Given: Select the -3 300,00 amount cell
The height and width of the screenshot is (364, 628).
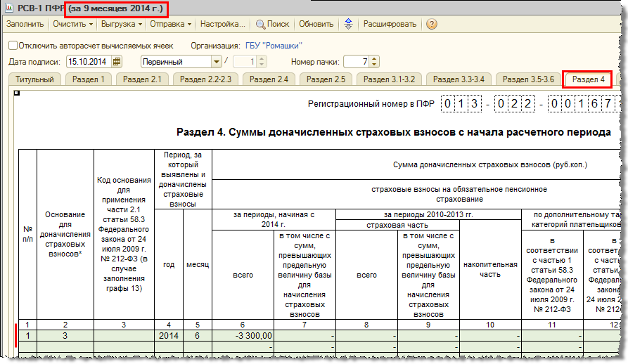Looking at the screenshot, I should [x=243, y=336].
